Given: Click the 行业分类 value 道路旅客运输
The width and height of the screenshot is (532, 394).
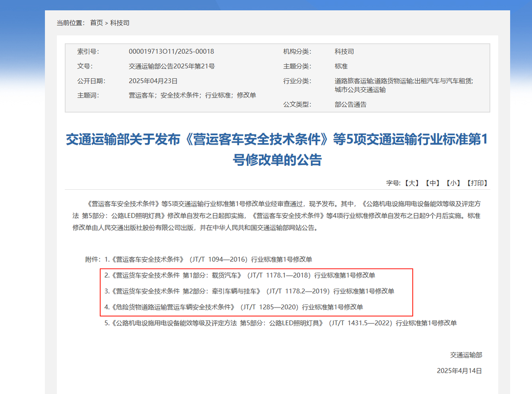Looking at the screenshot, I should pyautogui.click(x=354, y=81).
